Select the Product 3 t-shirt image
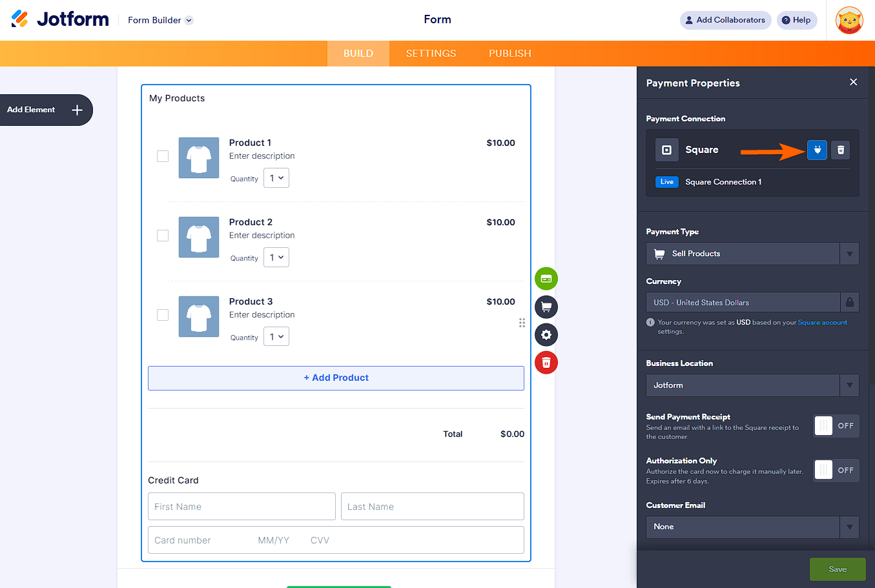Image resolution: width=875 pixels, height=588 pixels. (x=199, y=316)
